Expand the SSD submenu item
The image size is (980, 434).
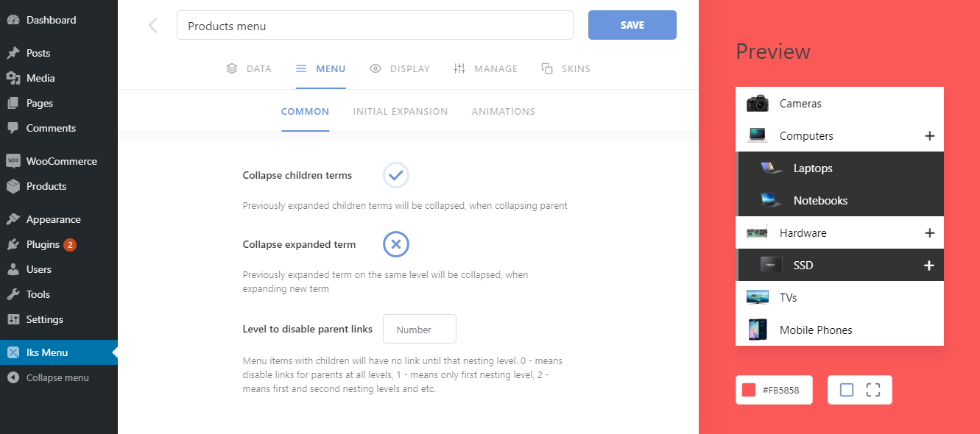point(929,266)
